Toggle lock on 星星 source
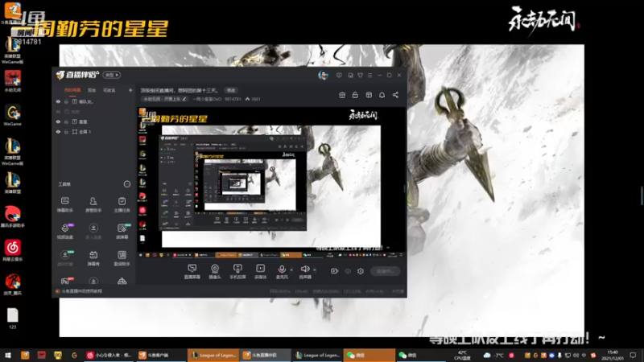 pos(66,122)
